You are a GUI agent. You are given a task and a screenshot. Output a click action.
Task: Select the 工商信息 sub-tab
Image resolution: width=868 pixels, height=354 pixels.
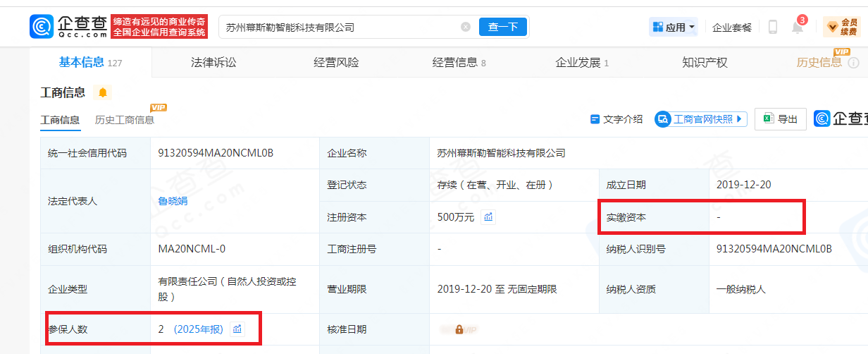point(60,120)
